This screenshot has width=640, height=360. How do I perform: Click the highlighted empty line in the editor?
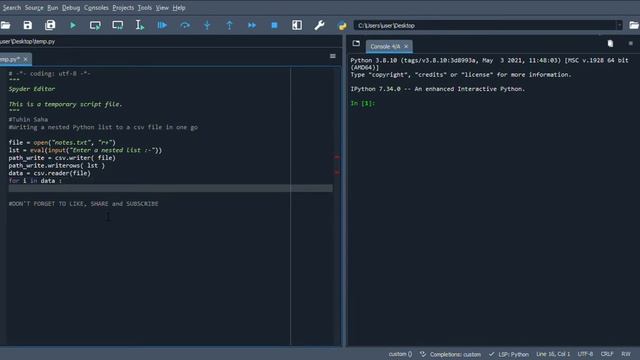(x=170, y=188)
